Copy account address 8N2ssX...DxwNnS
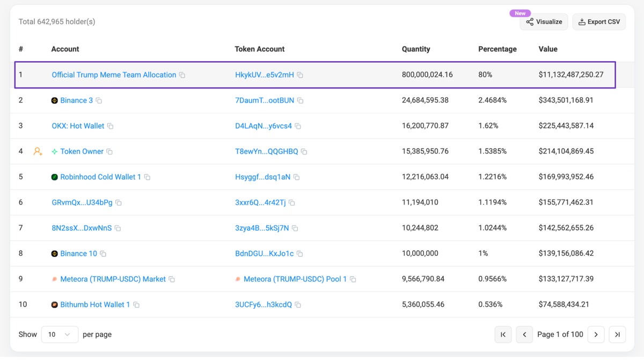The image size is (644, 362). pyautogui.click(x=118, y=228)
